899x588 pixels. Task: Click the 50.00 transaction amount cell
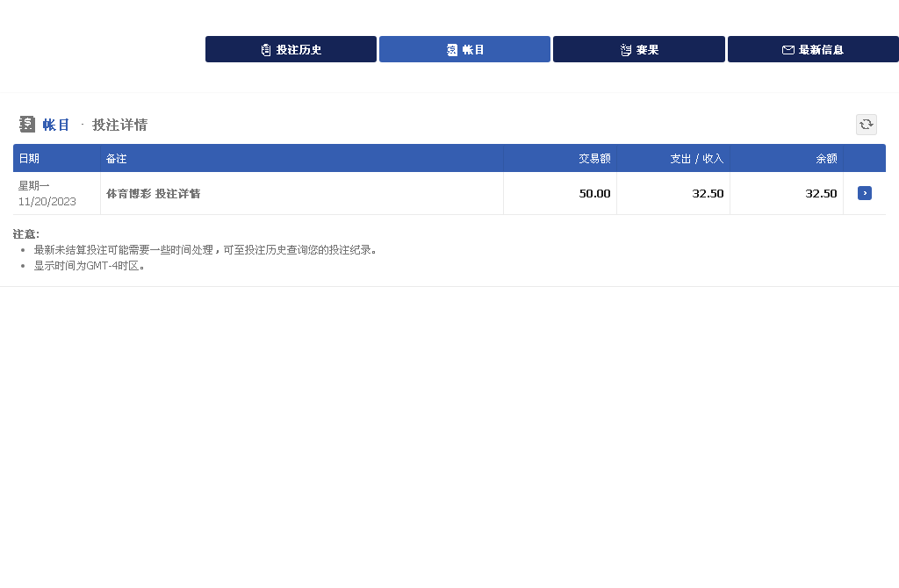(594, 193)
